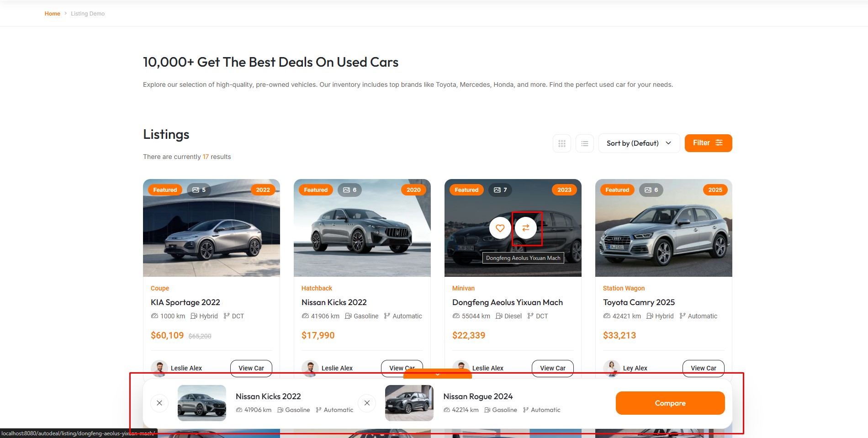The image size is (868, 438).
Task: Click Leslie Alex name on Nissan Kicks card
Action: pos(337,368)
